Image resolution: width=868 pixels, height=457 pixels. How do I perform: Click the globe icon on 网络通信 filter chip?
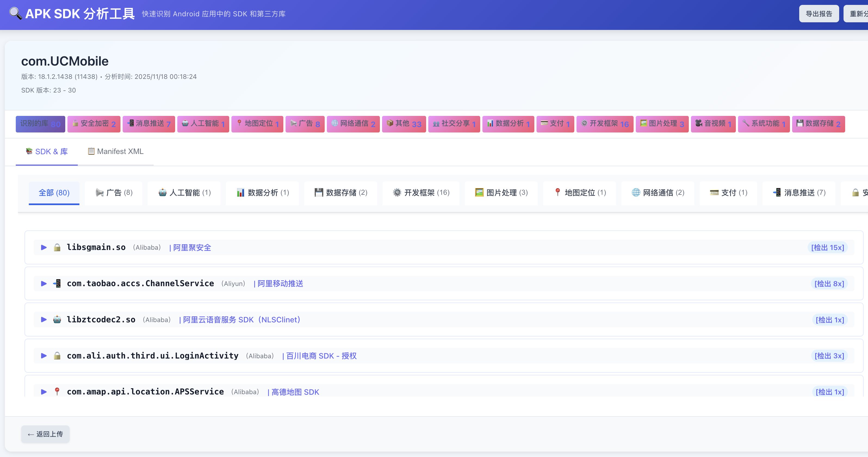click(334, 124)
